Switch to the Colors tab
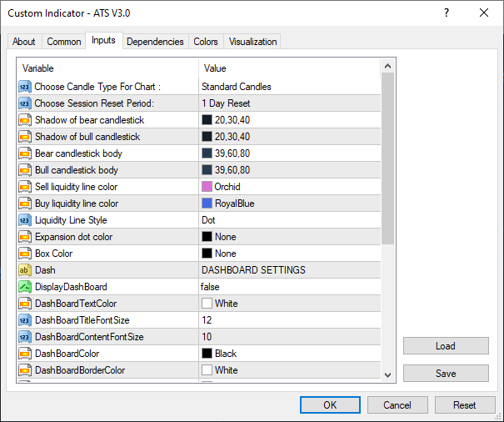Viewport: 504px width, 422px height. (206, 42)
